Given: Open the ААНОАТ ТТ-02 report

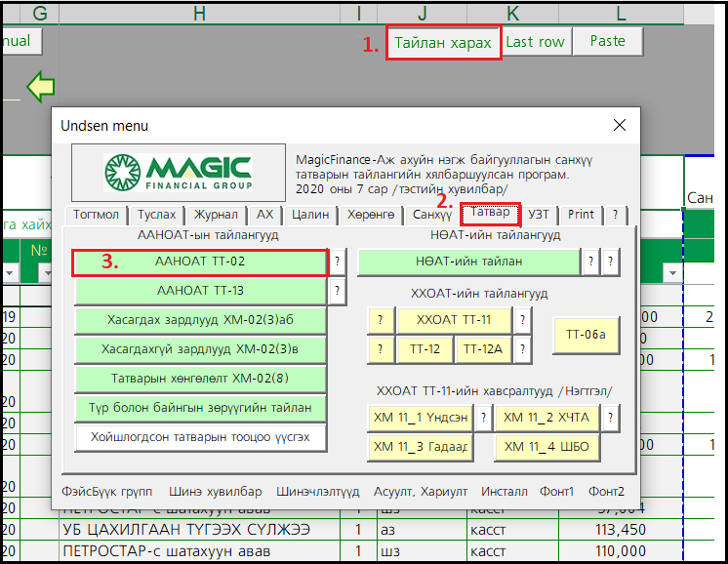Looking at the screenshot, I should coord(200,262).
